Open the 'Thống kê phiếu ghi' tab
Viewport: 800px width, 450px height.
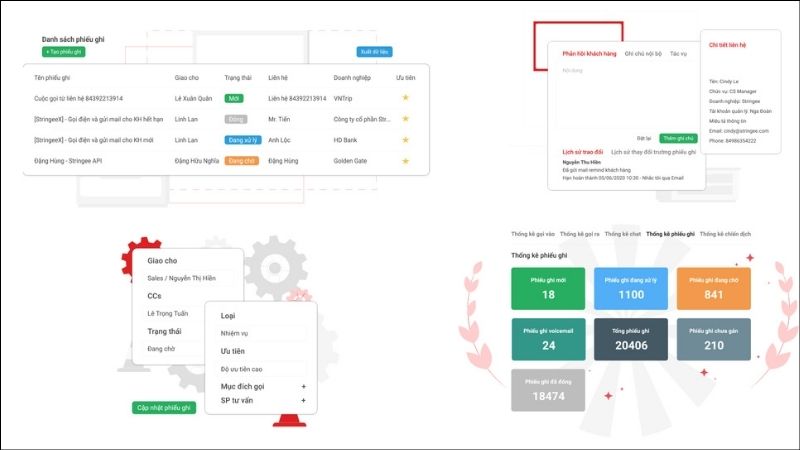point(670,234)
